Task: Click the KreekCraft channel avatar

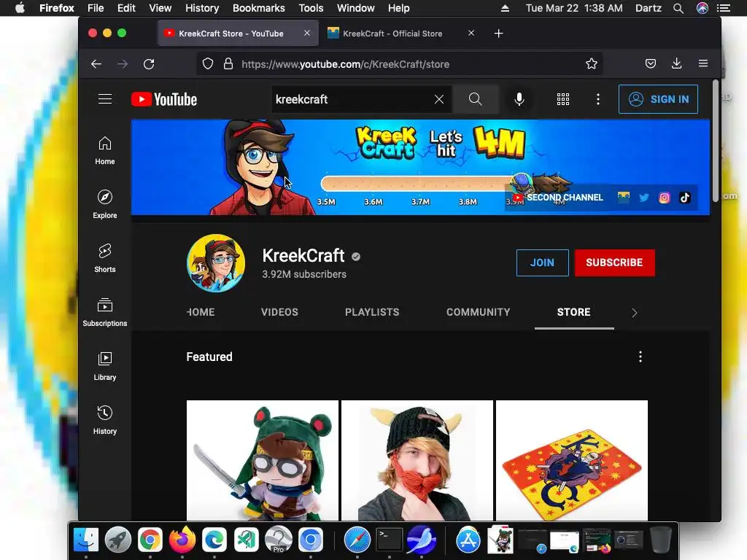Action: tap(216, 262)
